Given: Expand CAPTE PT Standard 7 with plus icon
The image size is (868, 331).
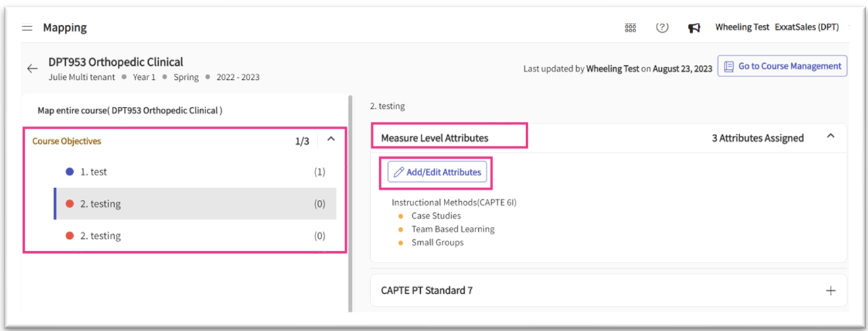Looking at the screenshot, I should [830, 291].
